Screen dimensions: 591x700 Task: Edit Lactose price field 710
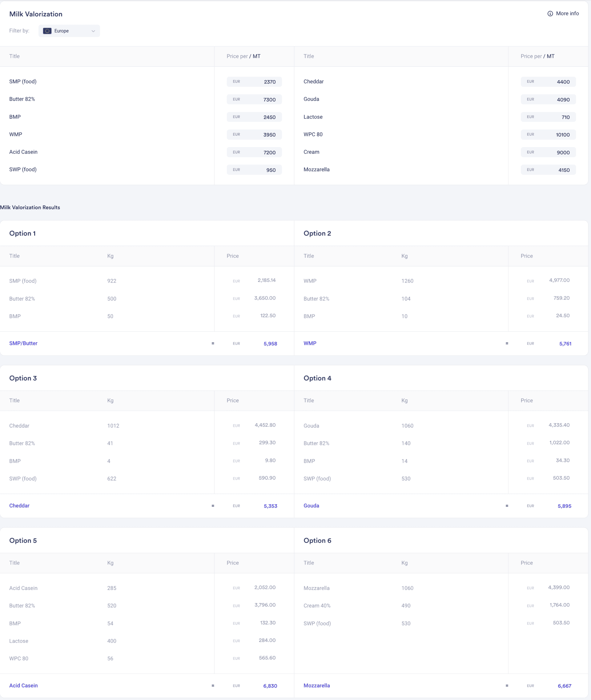(548, 117)
